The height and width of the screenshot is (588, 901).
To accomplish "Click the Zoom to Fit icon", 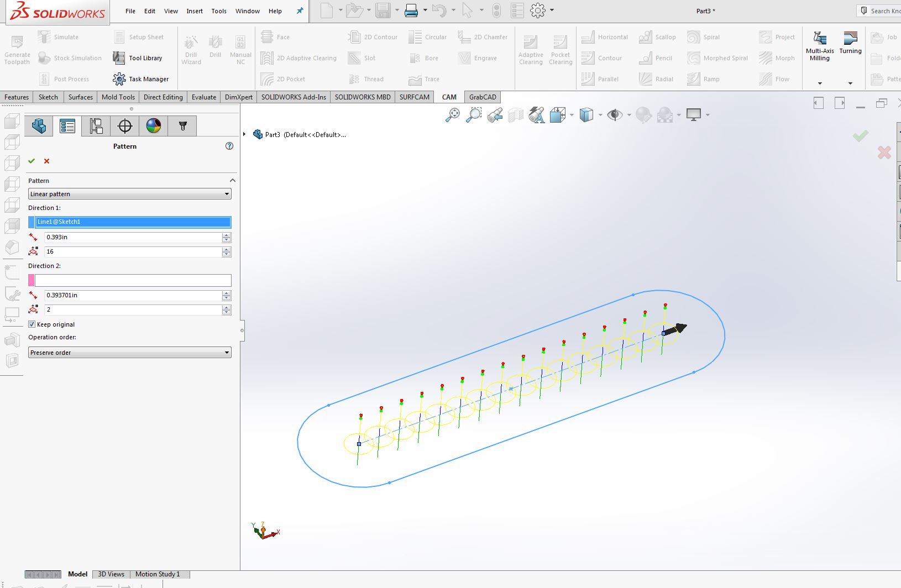I will coord(453,115).
